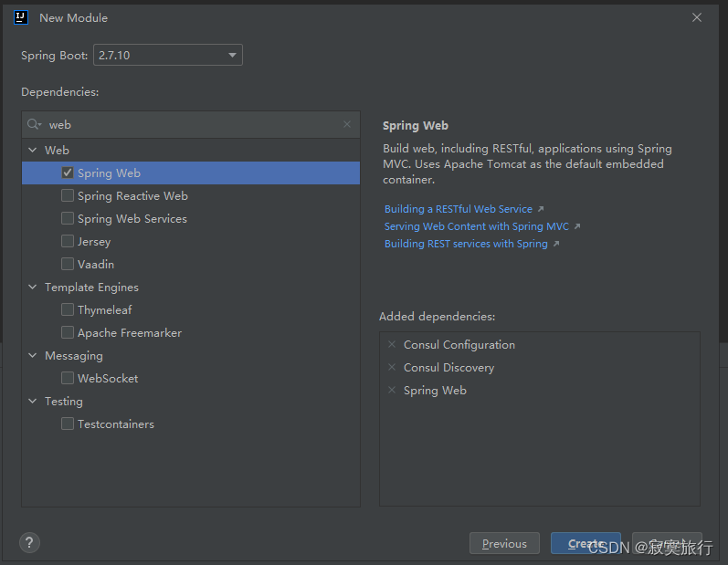The image size is (728, 565).
Task: Check the Spring Web Services checkbox
Action: 68,218
